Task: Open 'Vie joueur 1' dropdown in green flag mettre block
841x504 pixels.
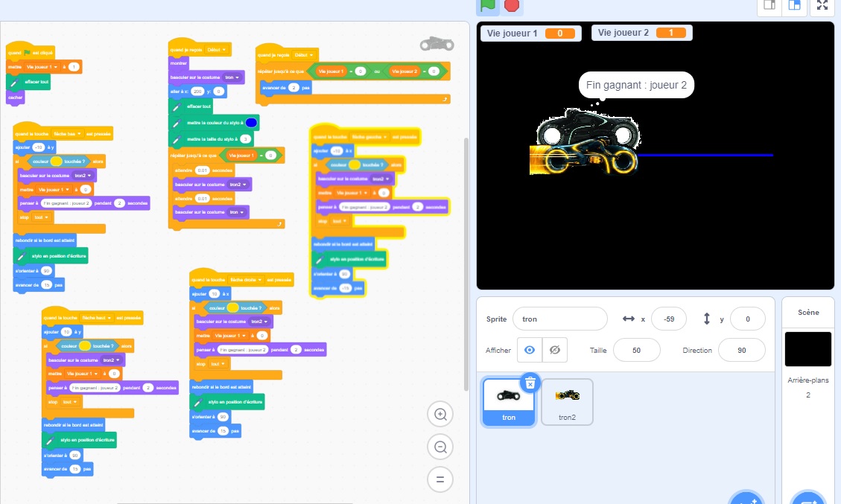Action: (42, 67)
